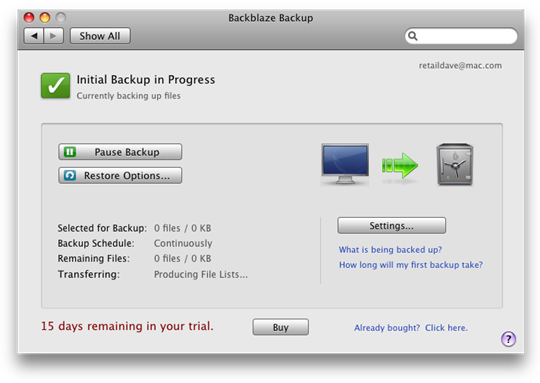Image resolution: width=540 pixels, height=383 pixels.
Task: Click the Show All button
Action: tap(100, 36)
